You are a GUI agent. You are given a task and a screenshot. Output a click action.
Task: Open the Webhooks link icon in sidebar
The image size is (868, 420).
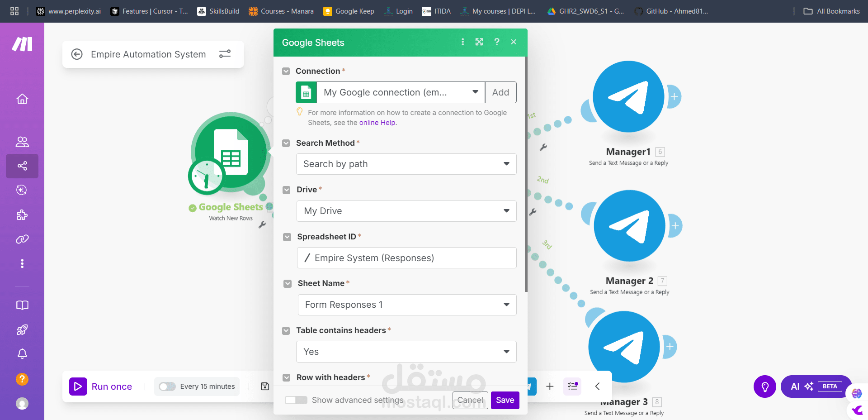click(22, 239)
